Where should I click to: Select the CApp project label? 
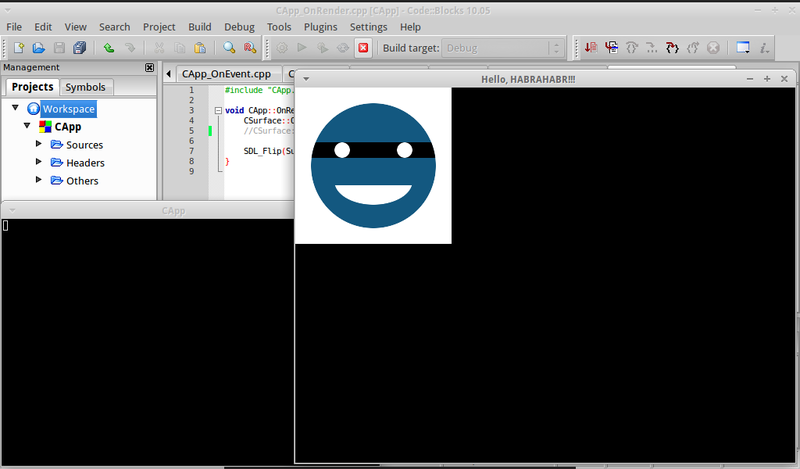pyautogui.click(x=68, y=127)
